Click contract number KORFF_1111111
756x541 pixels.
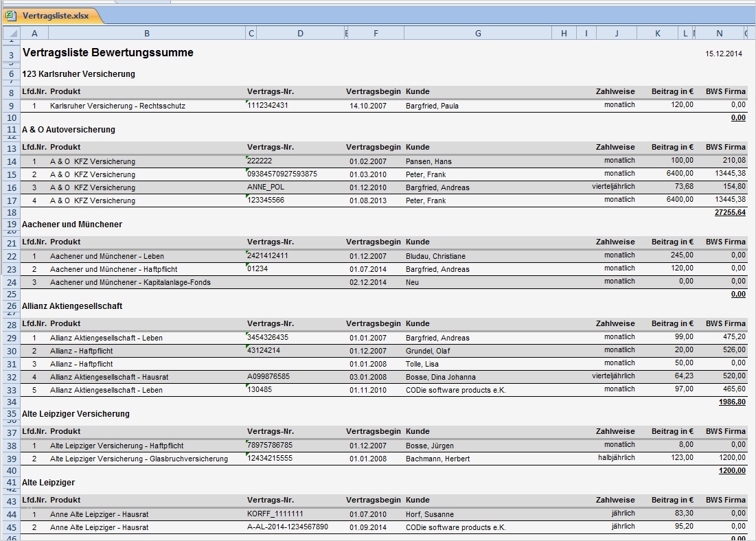275,514
